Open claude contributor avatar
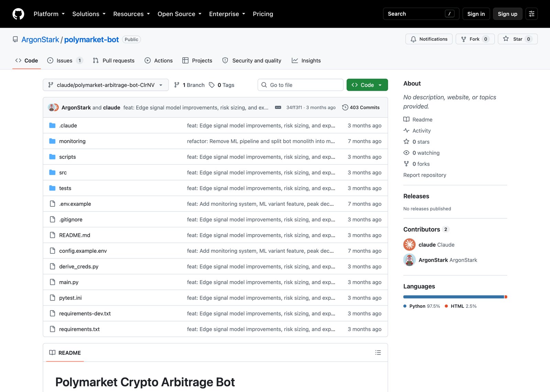The width and height of the screenshot is (550, 392). tap(409, 244)
